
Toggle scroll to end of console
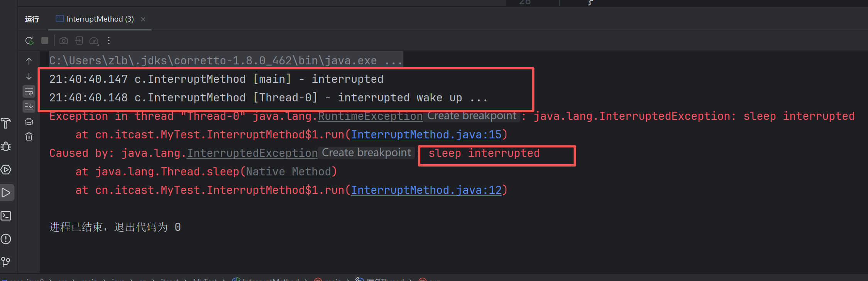click(29, 106)
